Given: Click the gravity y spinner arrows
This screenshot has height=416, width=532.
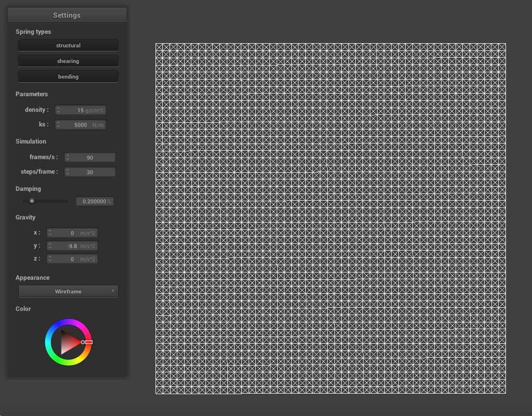Looking at the screenshot, I should point(50,246).
